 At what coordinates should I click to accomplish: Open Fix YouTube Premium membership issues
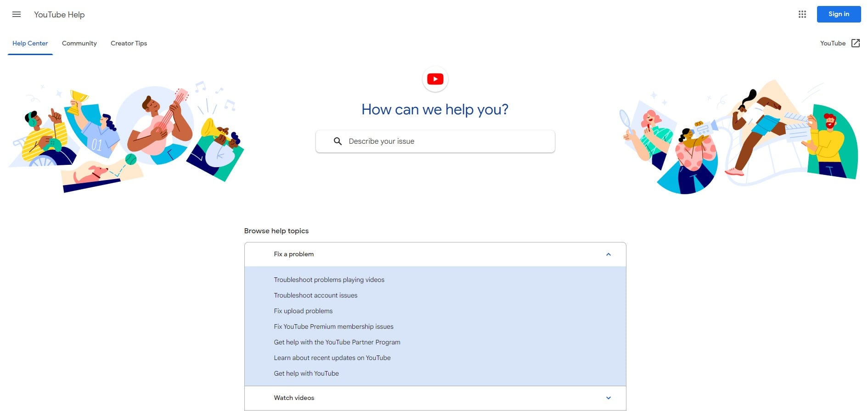tap(334, 327)
